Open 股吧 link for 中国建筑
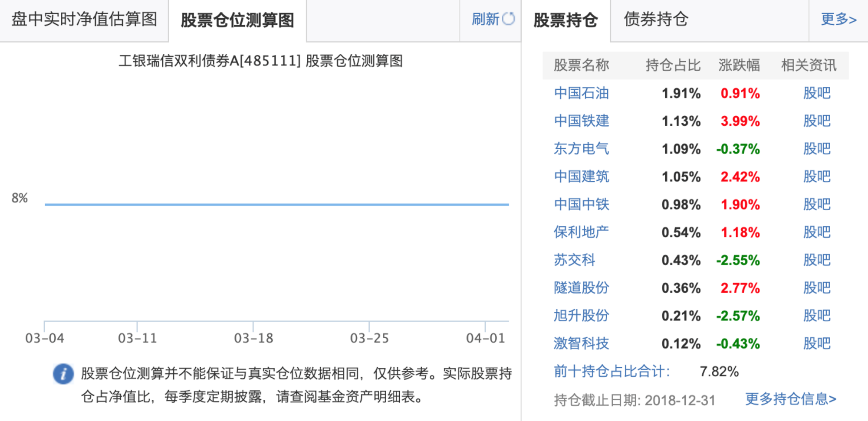 (817, 176)
